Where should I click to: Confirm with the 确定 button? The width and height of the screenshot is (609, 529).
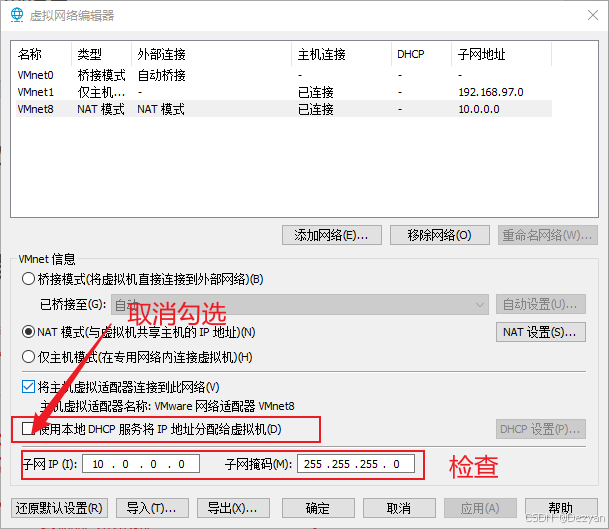[318, 508]
